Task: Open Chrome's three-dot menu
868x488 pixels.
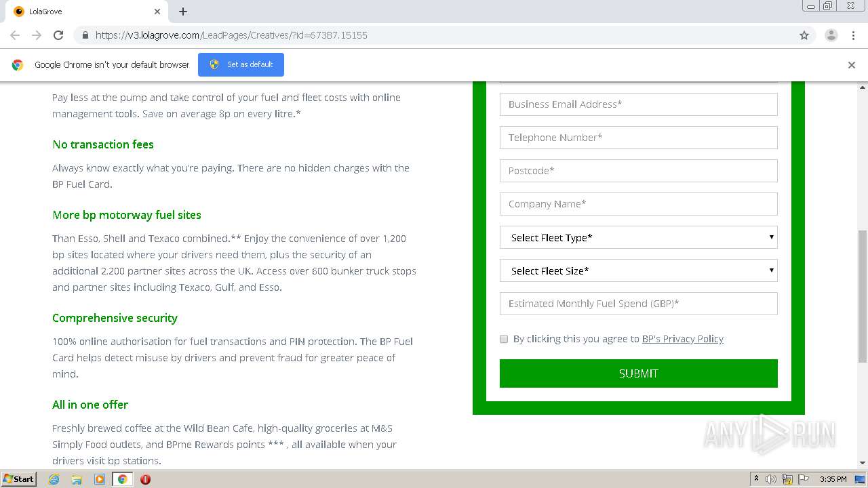Action: click(853, 35)
